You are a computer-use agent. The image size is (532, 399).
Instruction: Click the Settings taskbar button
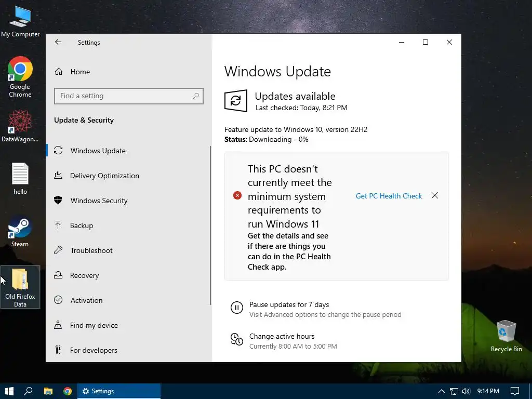(x=119, y=391)
